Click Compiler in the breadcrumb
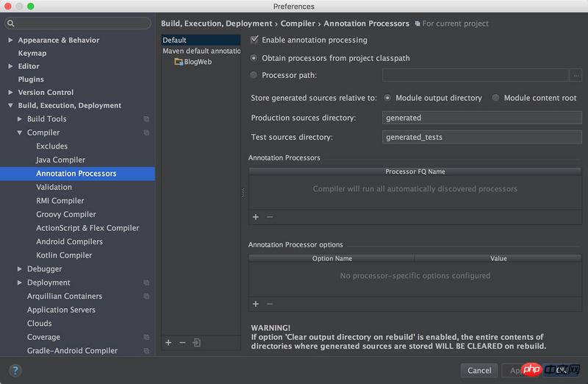Viewport: 588px width, 384px height. tap(298, 24)
